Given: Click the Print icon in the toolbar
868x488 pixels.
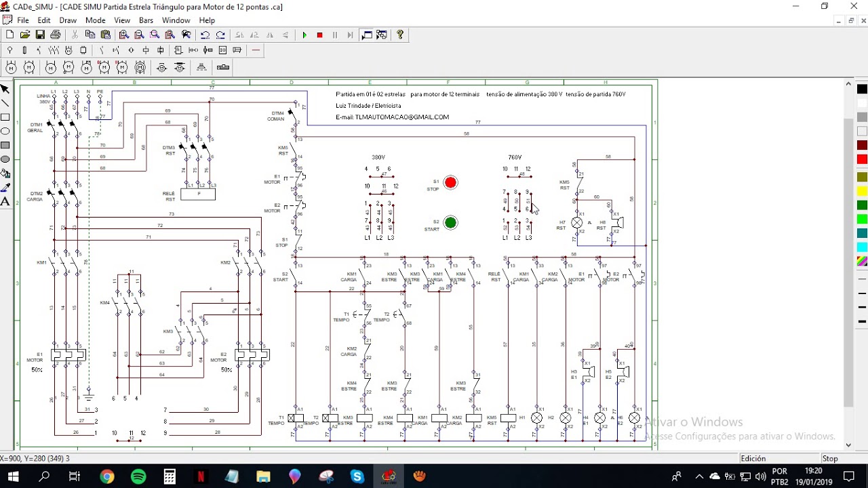Looking at the screenshot, I should [x=56, y=35].
